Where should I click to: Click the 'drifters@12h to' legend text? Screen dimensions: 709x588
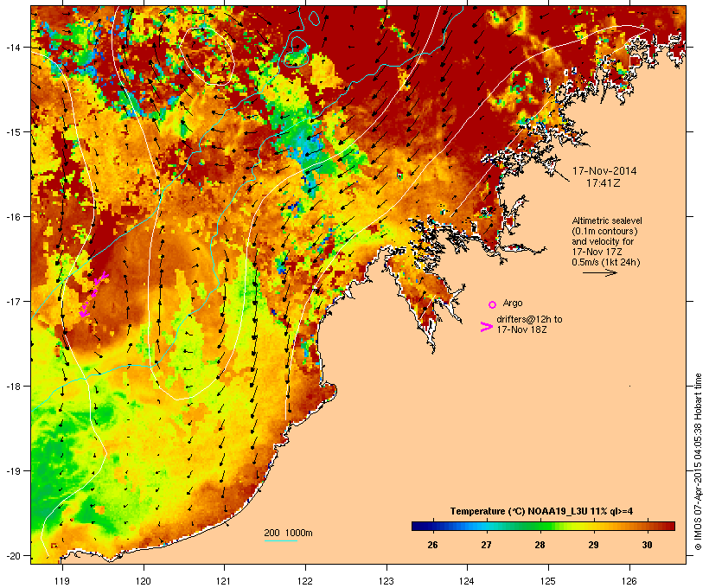pos(529,319)
